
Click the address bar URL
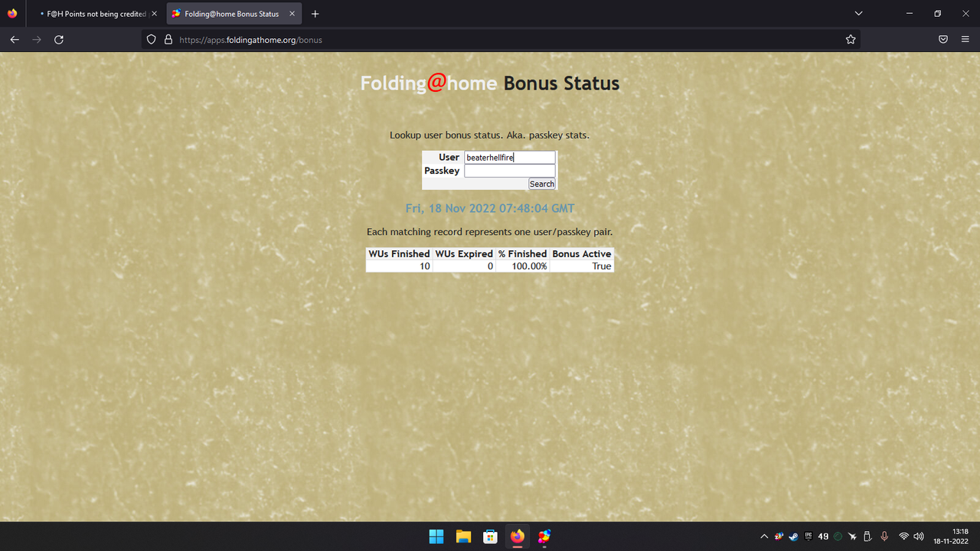tap(250, 40)
